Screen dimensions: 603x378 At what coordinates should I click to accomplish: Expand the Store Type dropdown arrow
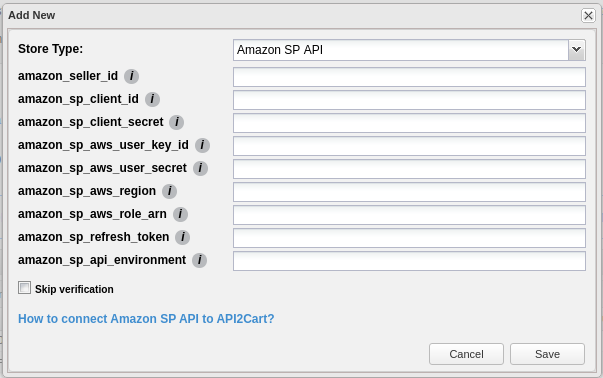pos(576,50)
